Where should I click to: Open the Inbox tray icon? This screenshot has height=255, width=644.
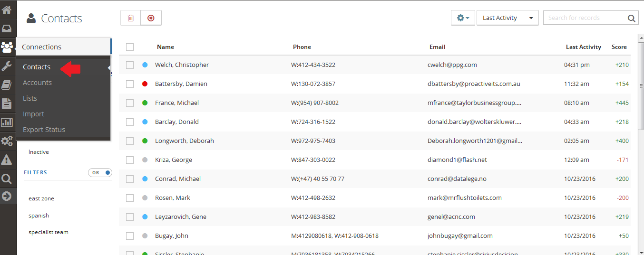pyautogui.click(x=7, y=28)
